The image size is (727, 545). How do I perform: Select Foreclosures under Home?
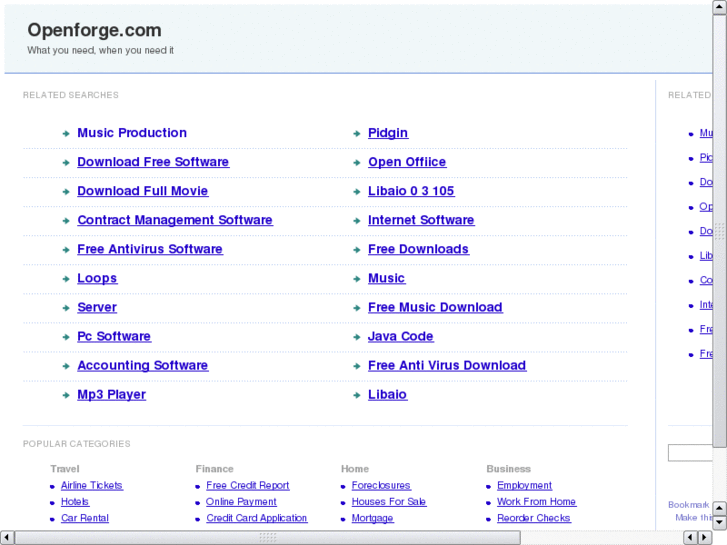coord(381,486)
